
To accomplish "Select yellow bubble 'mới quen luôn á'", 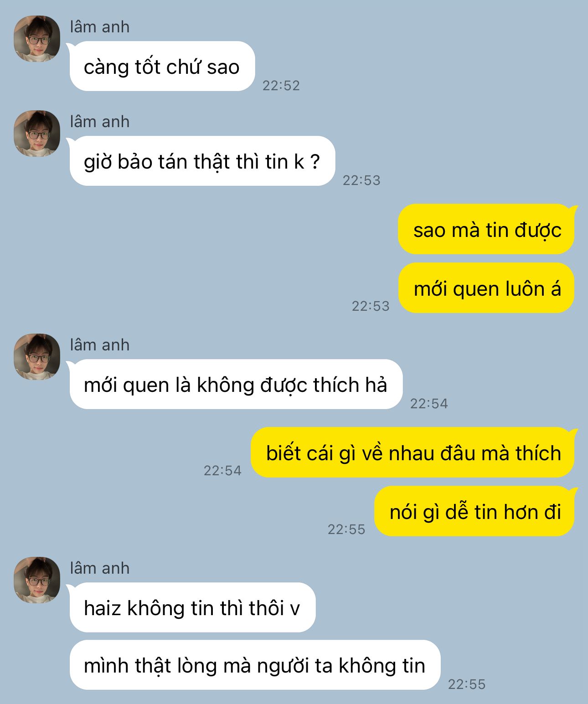I will tap(487, 288).
